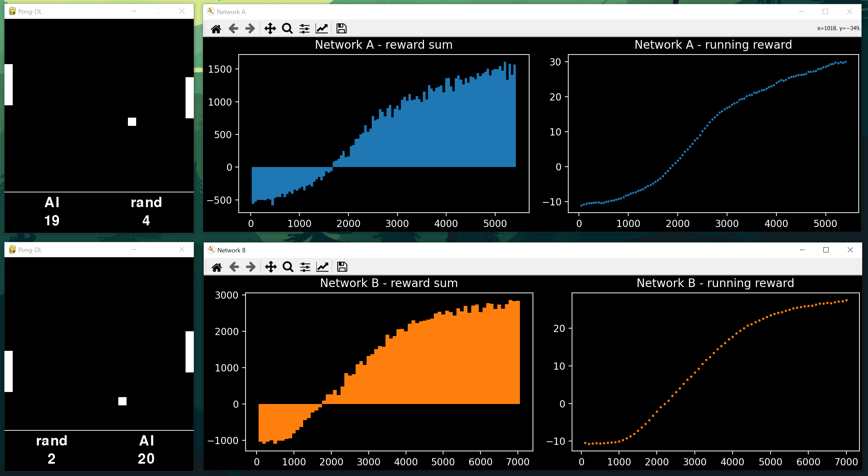The image size is (868, 476).
Task: Open Configure subplots in Network B toolbar
Action: (305, 267)
